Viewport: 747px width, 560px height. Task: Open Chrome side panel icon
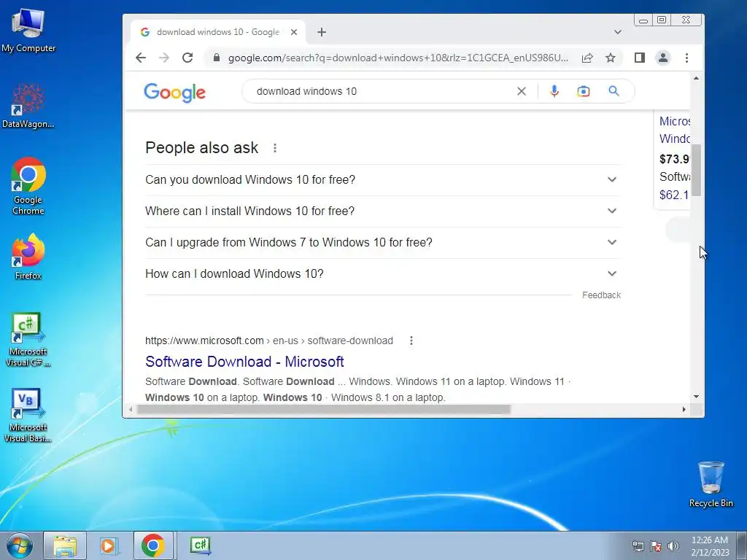(x=639, y=58)
